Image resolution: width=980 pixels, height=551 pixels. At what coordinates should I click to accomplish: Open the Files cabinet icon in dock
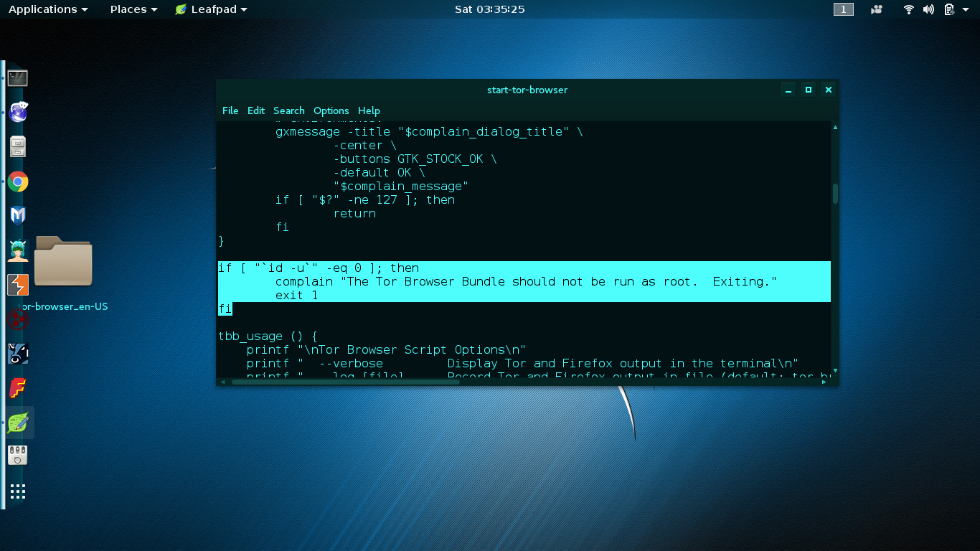click(x=18, y=146)
